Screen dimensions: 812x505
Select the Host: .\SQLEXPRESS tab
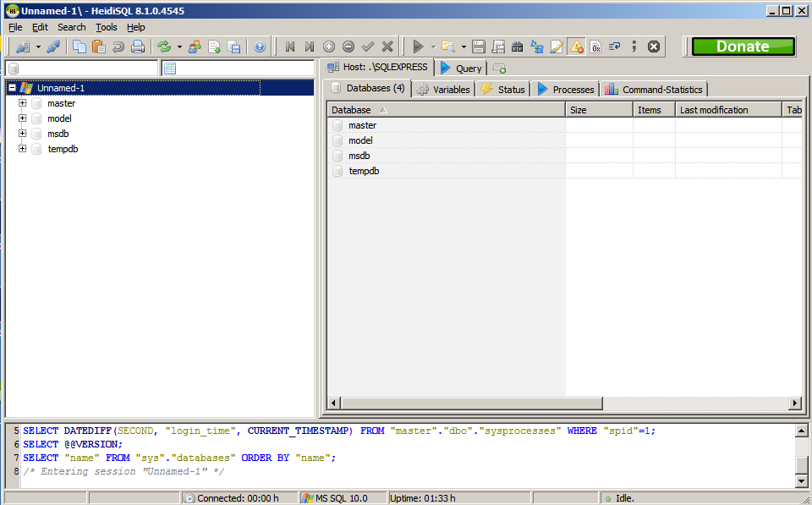click(x=376, y=68)
